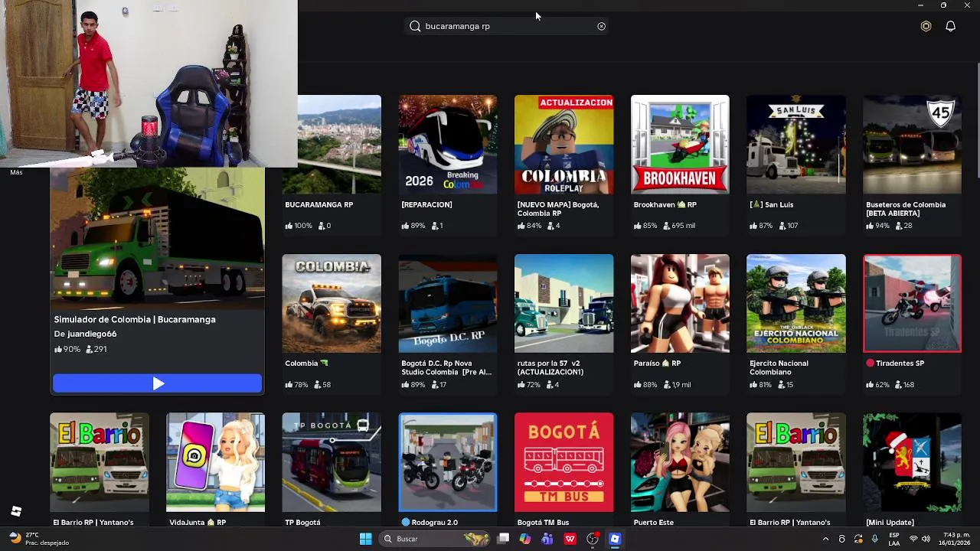
Task: Open the Colombia pickup truck game thumbnail
Action: click(x=332, y=303)
